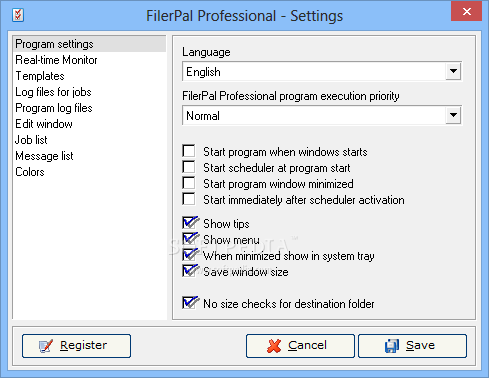Click the English language combo box
Viewport: 489px width, 378px height.
pos(322,71)
